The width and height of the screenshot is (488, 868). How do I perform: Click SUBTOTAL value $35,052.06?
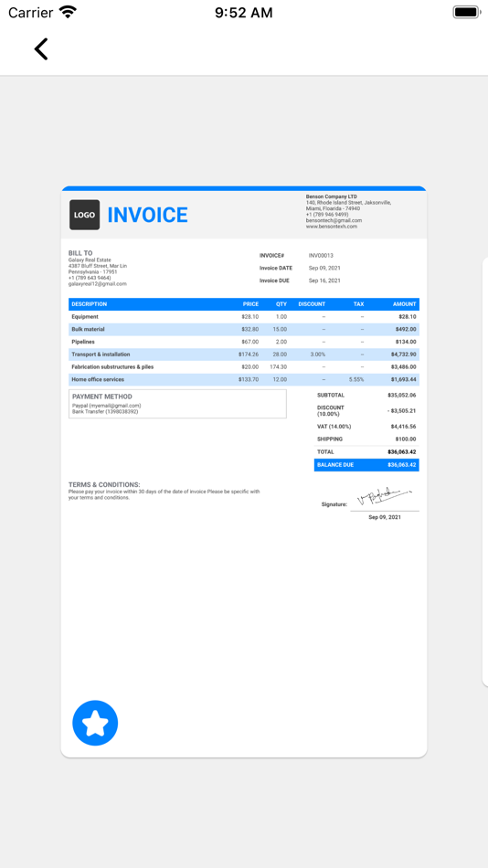(401, 396)
